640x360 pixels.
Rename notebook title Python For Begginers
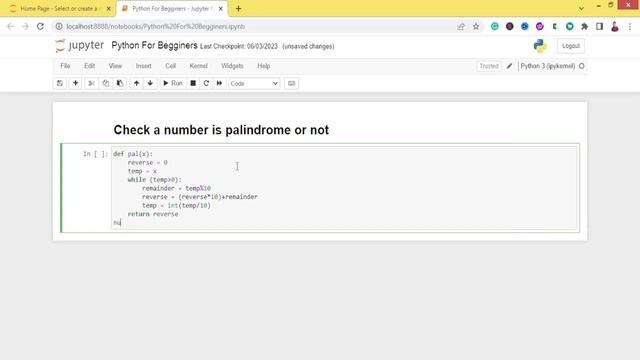click(x=154, y=45)
